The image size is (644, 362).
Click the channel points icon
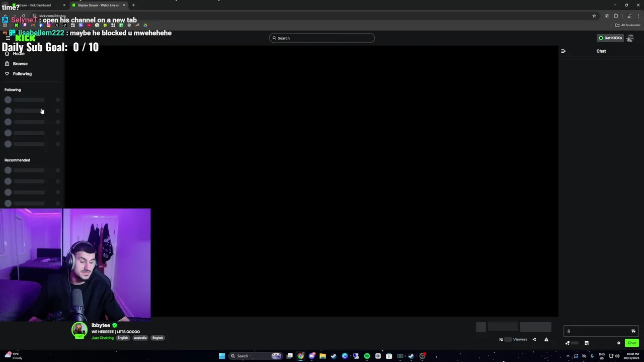pos(568,343)
